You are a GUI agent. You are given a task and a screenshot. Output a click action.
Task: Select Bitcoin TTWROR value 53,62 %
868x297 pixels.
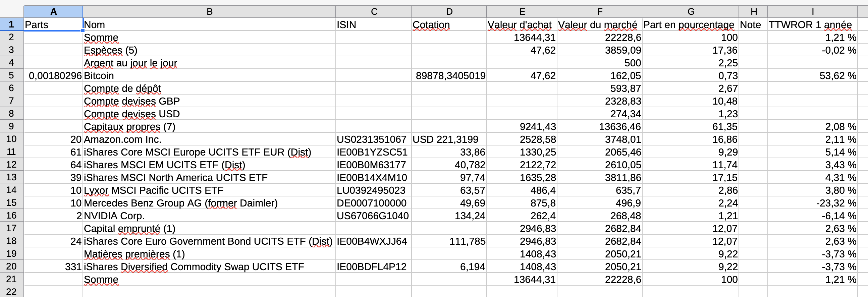813,75
